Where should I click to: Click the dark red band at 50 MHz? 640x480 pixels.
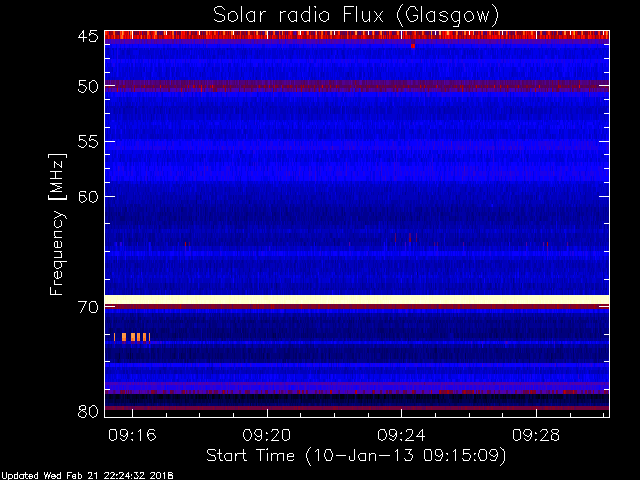click(357, 86)
